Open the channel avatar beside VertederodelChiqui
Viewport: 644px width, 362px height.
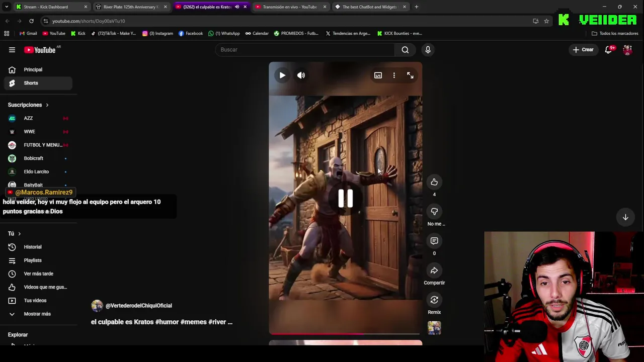[x=97, y=306]
